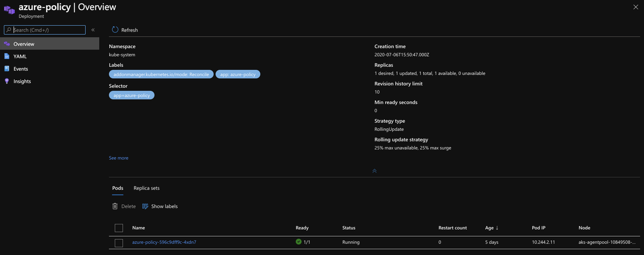Check the select-all pods checkbox

coord(119,228)
